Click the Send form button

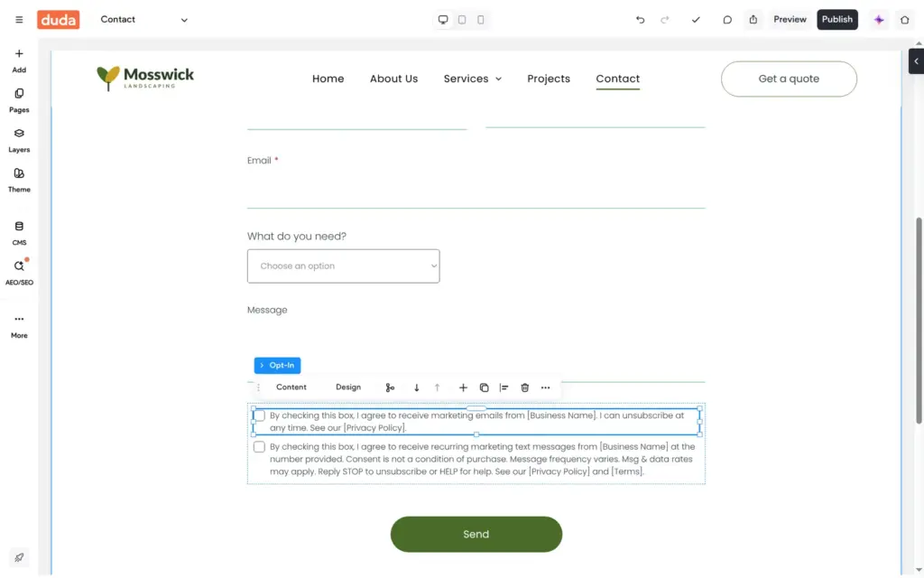coord(476,535)
